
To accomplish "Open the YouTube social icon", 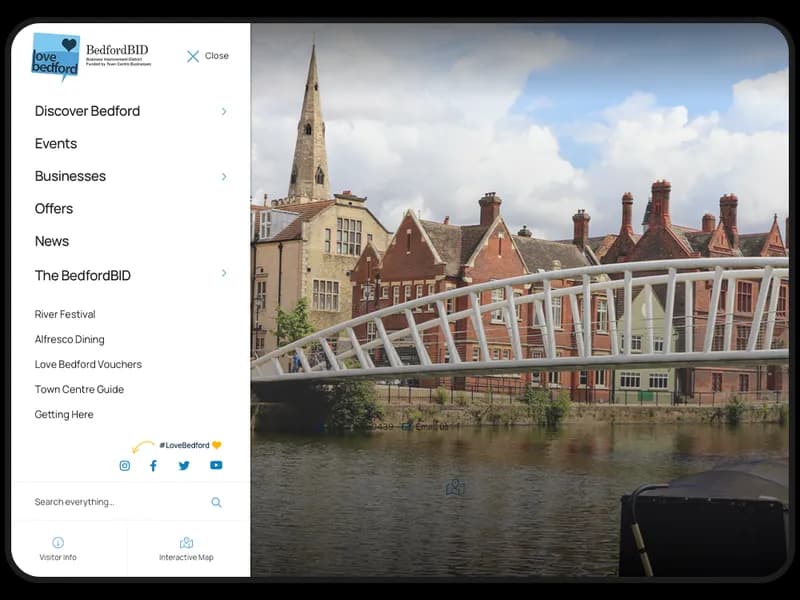I will click(x=215, y=465).
